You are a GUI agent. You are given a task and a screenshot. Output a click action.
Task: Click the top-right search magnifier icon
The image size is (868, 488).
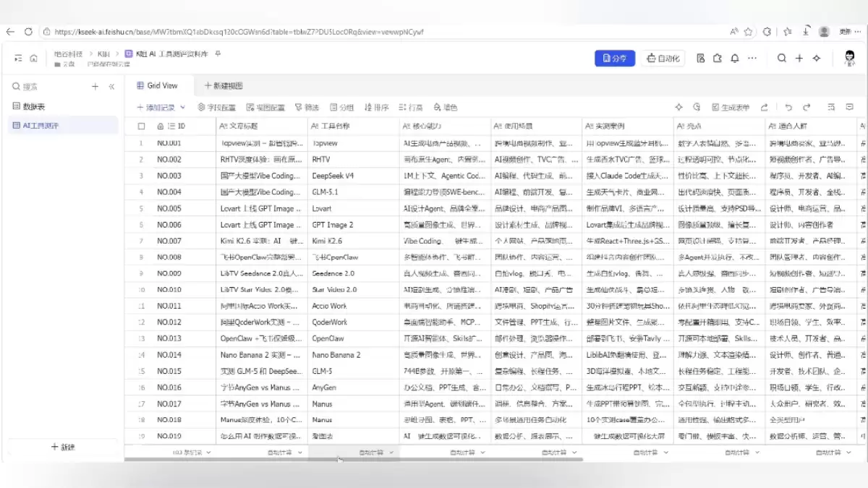782,59
